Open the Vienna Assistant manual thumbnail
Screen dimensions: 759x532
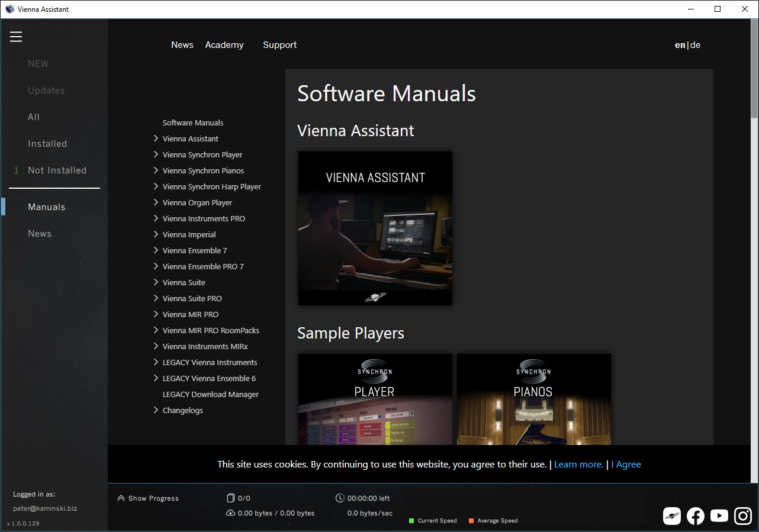point(375,228)
